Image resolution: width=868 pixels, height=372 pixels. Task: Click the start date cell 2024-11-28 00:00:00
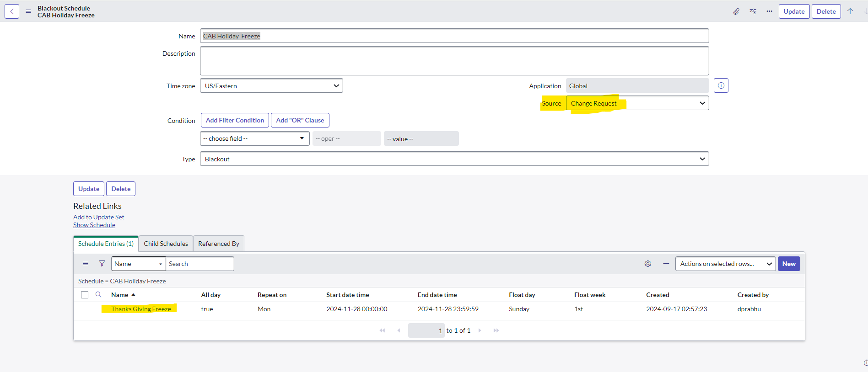pos(357,309)
